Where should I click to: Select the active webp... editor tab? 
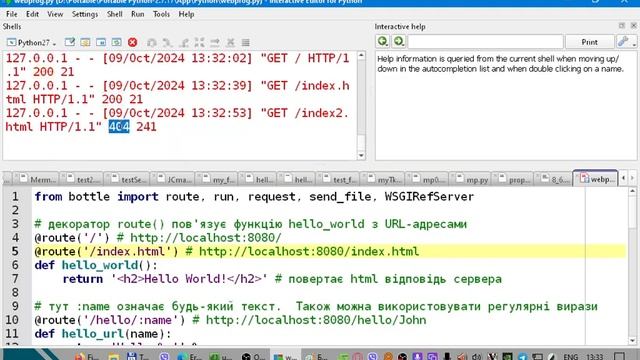point(597,179)
